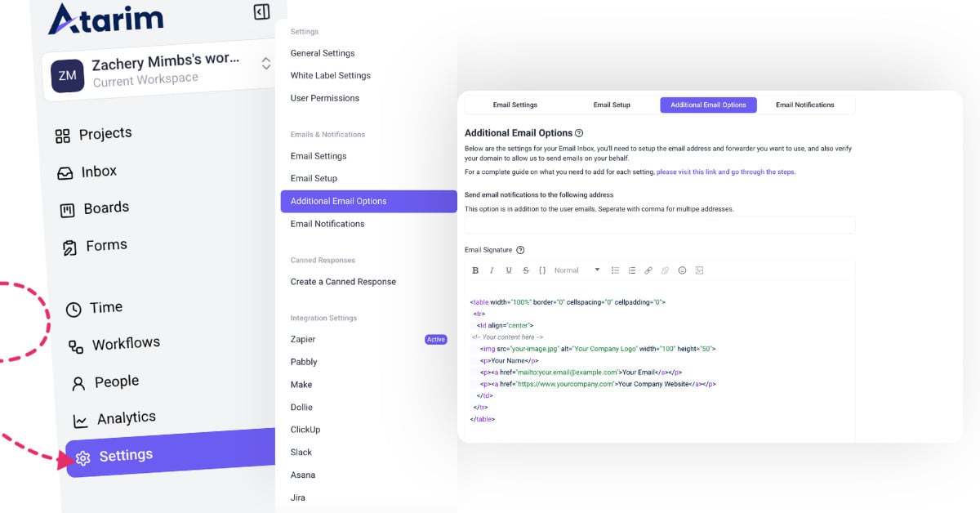
Task: Apply italic formatting in signature editor
Action: pos(492,270)
